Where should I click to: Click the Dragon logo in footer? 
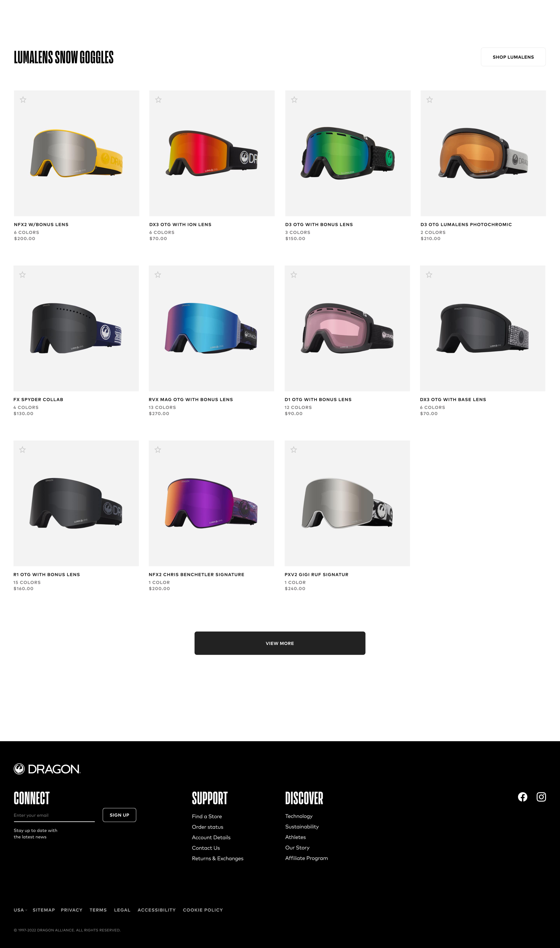tap(47, 769)
